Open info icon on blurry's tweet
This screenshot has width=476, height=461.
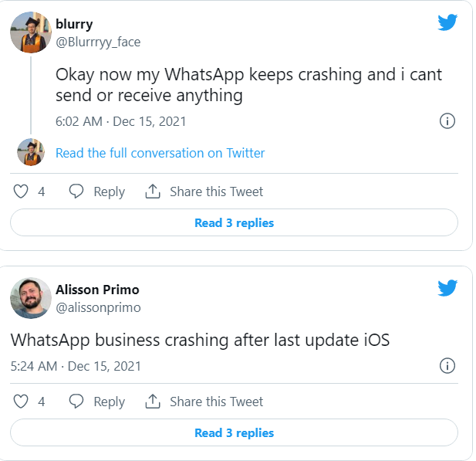pyautogui.click(x=447, y=121)
